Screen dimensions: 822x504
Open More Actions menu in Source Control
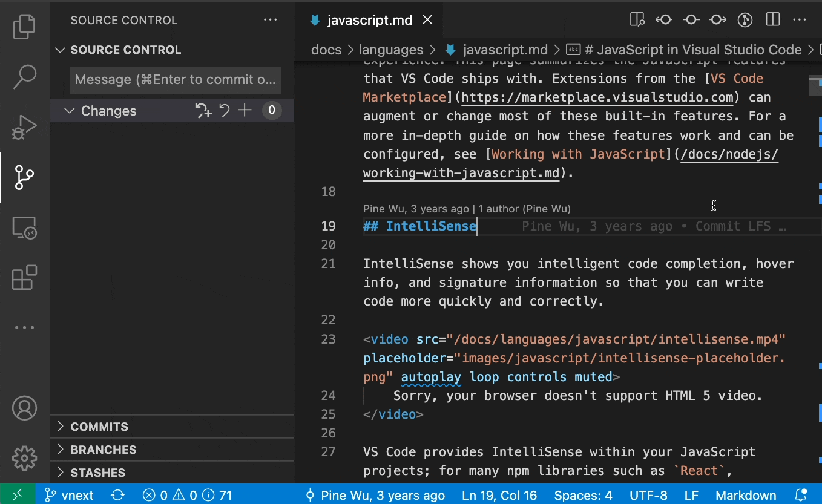tap(270, 19)
